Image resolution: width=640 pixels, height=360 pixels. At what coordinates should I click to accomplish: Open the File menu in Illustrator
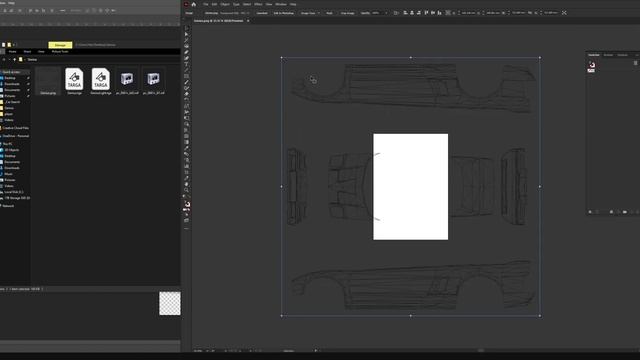point(206,4)
